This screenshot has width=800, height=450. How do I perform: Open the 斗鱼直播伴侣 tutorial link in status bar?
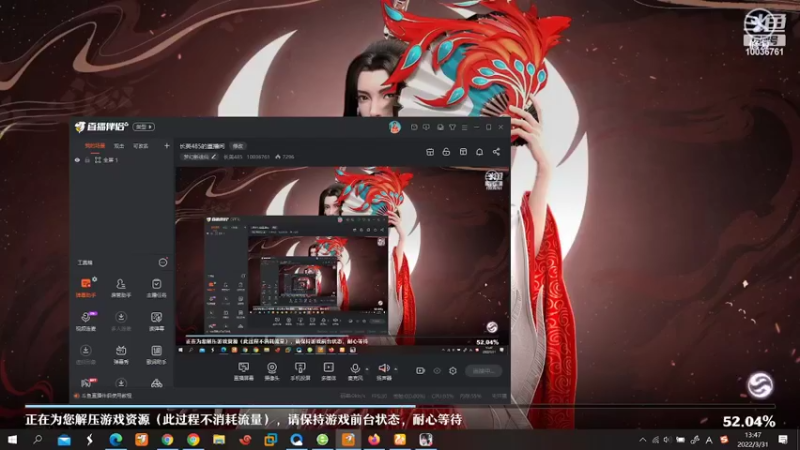click(x=103, y=396)
